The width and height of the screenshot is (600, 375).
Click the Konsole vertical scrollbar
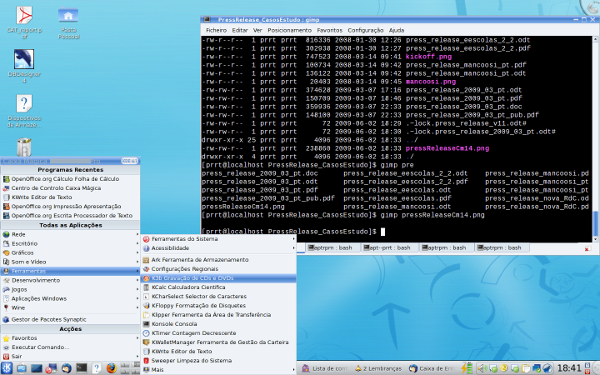(595, 139)
